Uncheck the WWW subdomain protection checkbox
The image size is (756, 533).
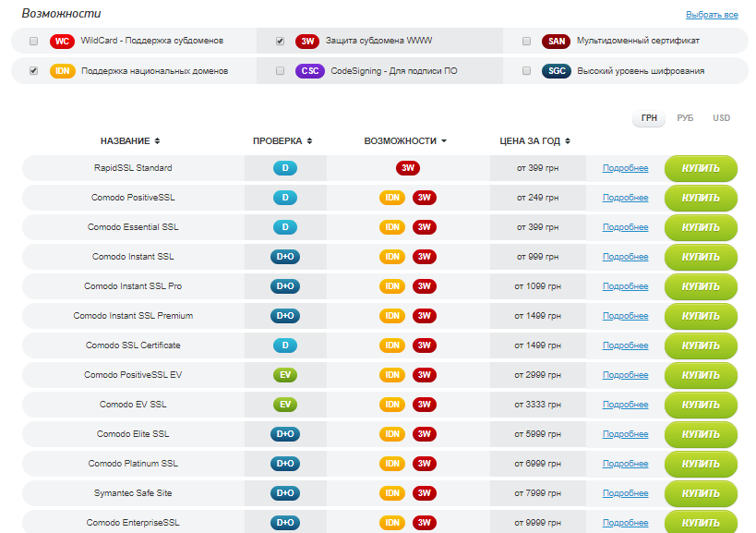[280, 41]
